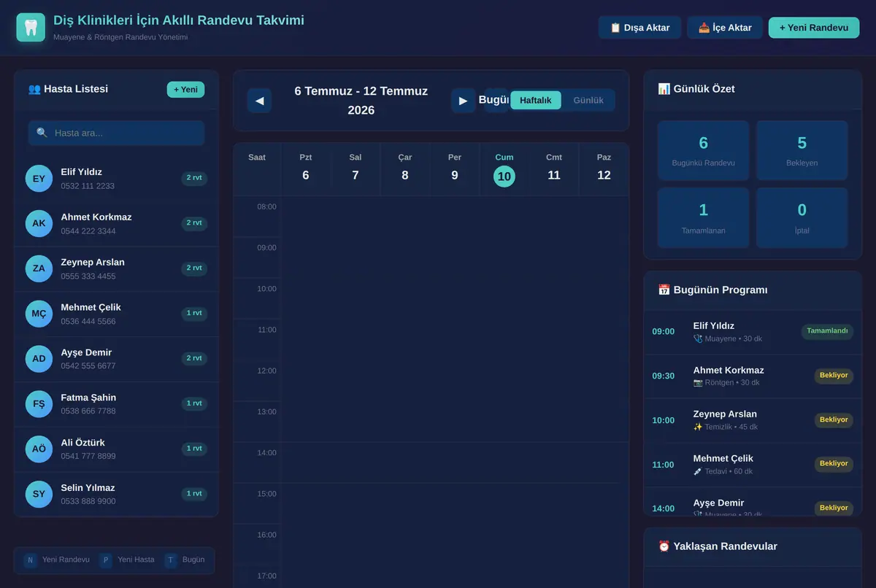The image size is (876, 588).
Task: Click the 1 rvt badge for Fatma Şahin
Action: click(x=194, y=403)
